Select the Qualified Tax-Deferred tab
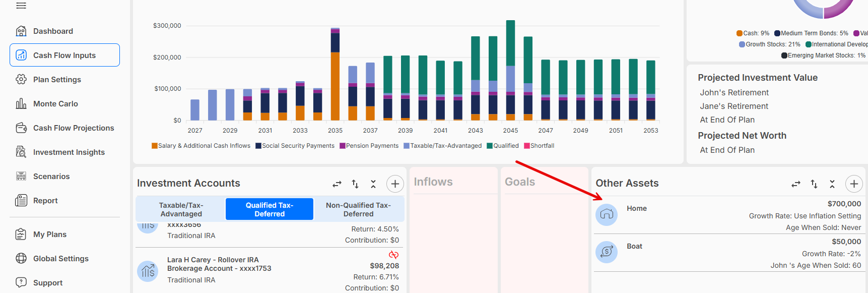The height and width of the screenshot is (293, 868). click(270, 209)
